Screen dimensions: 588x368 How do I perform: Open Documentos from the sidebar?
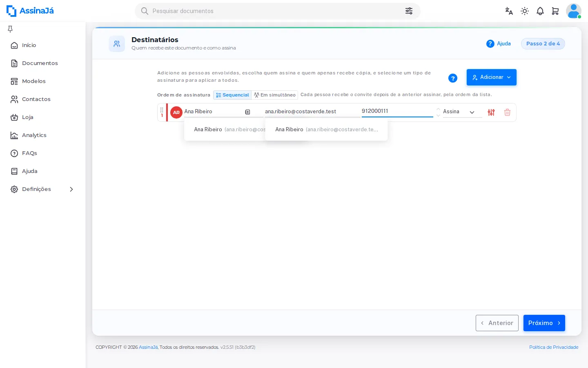pyautogui.click(x=43, y=63)
